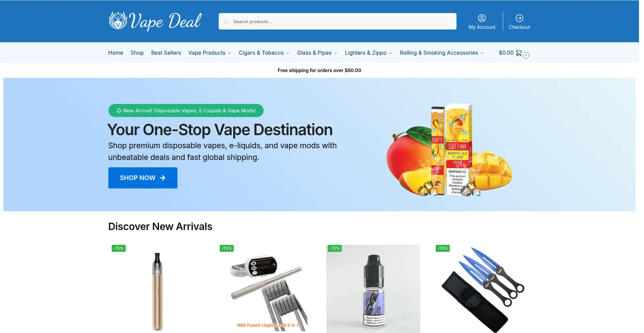This screenshot has width=644, height=333.
Task: Open the Best Sellers menu item
Action: pyautogui.click(x=166, y=53)
